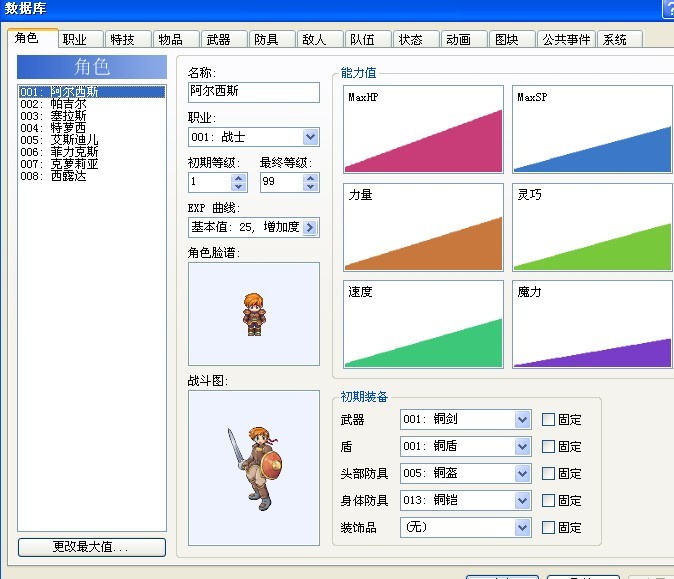674x579 pixels.
Task: Switch to the 系统 tab
Action: click(x=620, y=40)
